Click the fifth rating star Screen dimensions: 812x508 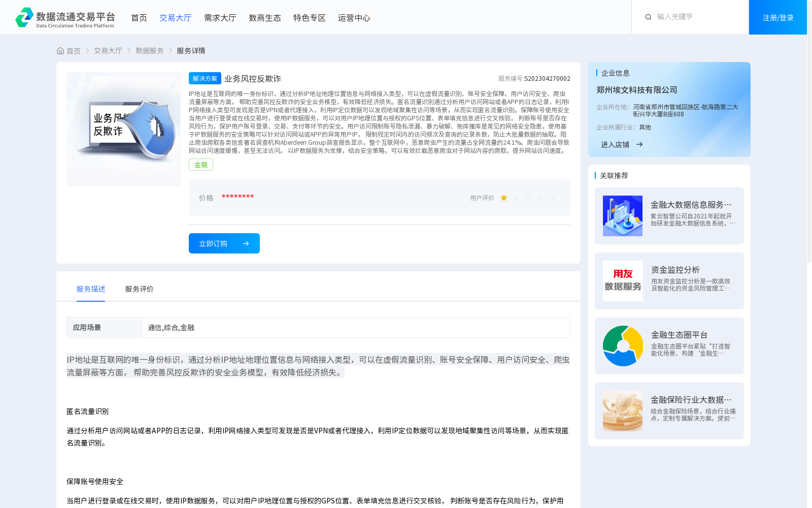point(553,198)
